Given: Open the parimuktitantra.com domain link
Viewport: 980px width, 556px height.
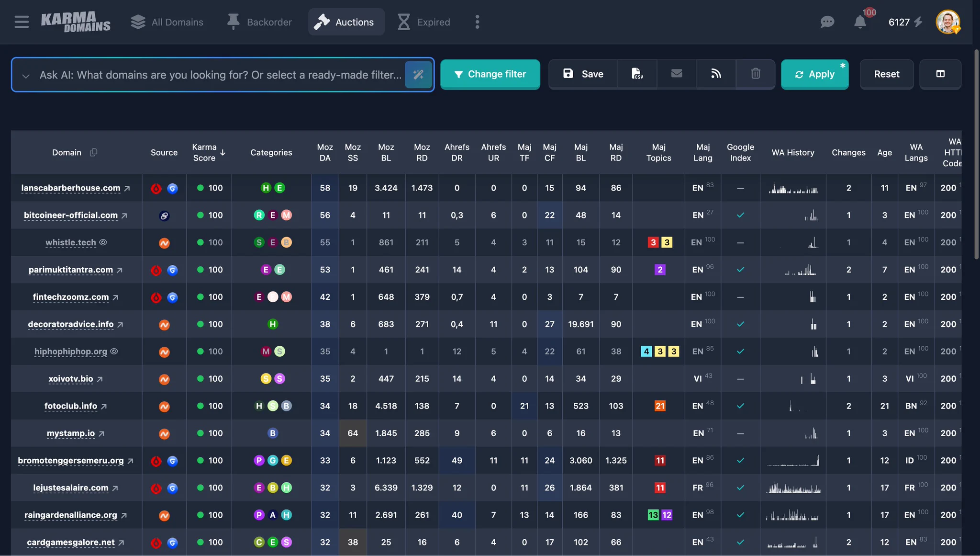Looking at the screenshot, I should (71, 270).
